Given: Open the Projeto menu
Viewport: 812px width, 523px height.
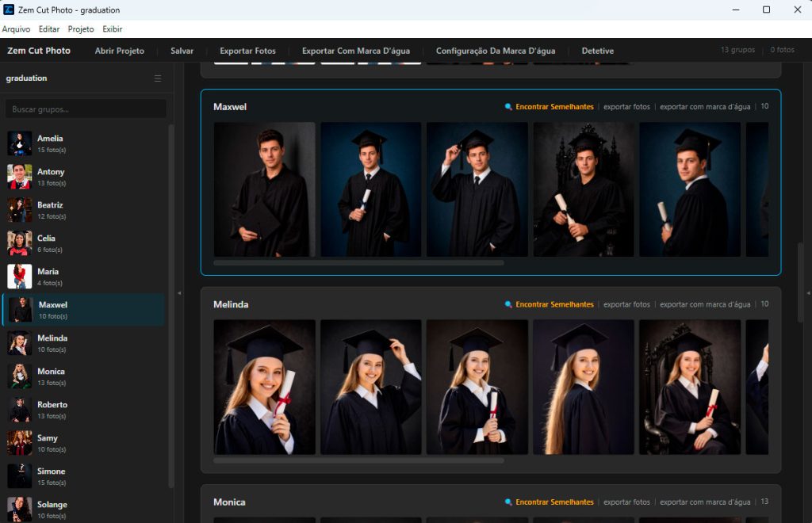Looking at the screenshot, I should click(x=81, y=29).
